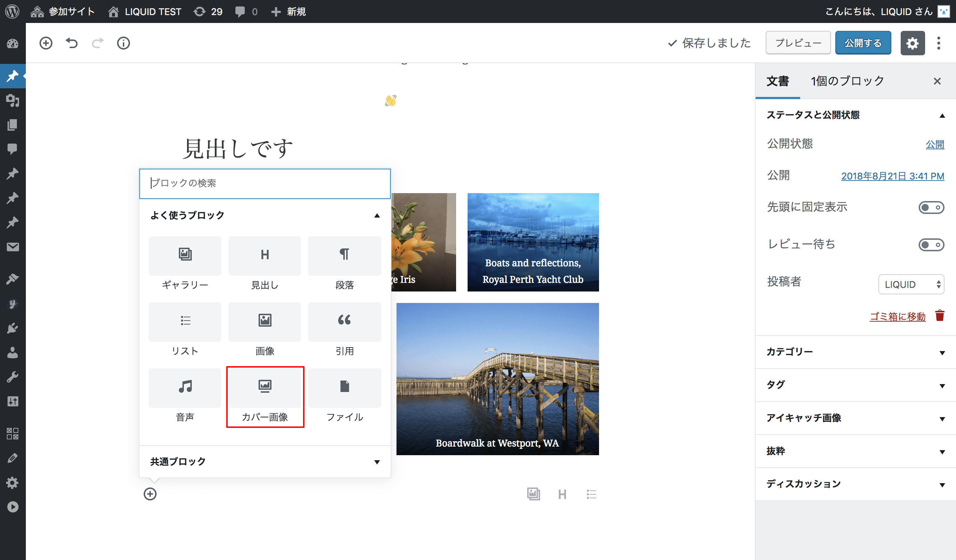Expand the アイキャッチ画像 panel
The height and width of the screenshot is (560, 956).
pyautogui.click(x=855, y=418)
